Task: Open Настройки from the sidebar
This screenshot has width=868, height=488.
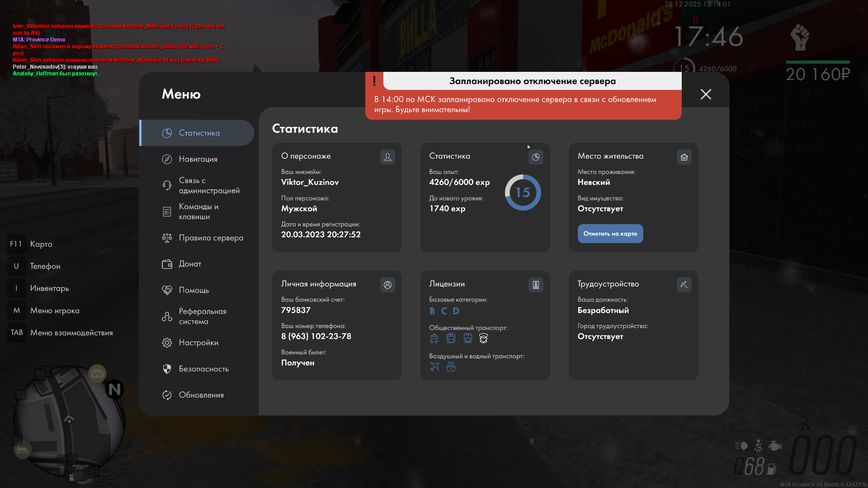Action: (x=198, y=343)
